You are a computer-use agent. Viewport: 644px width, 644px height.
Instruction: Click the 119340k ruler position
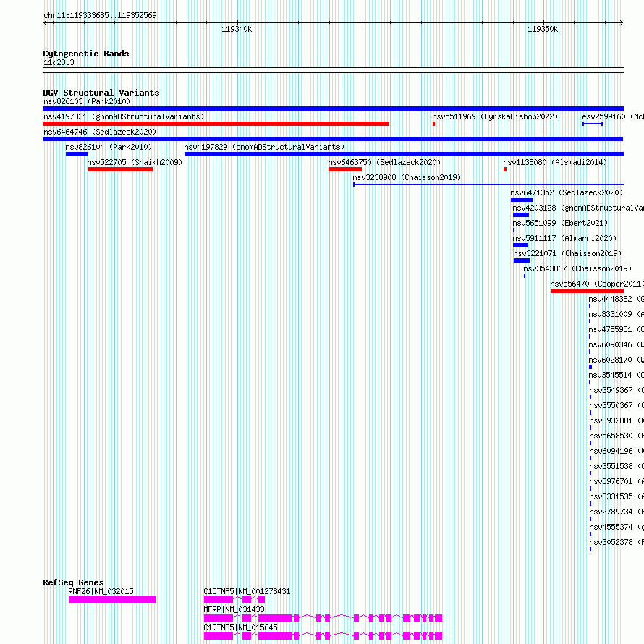[x=237, y=29]
